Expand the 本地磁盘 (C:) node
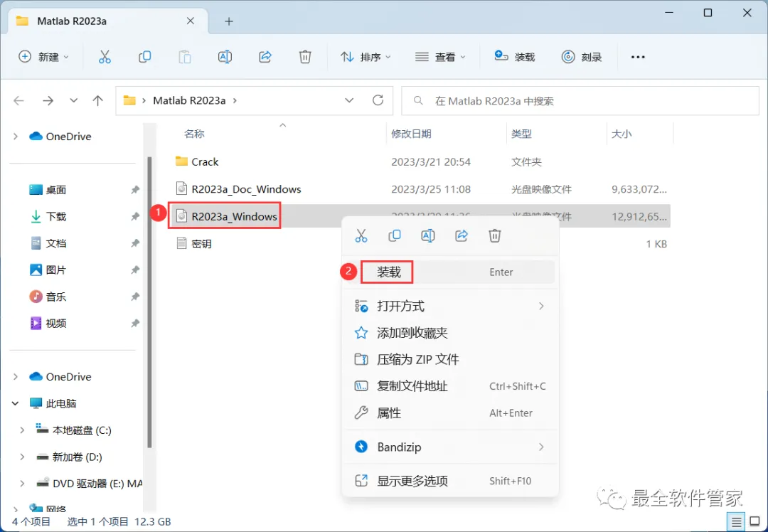768x532 pixels. point(22,430)
